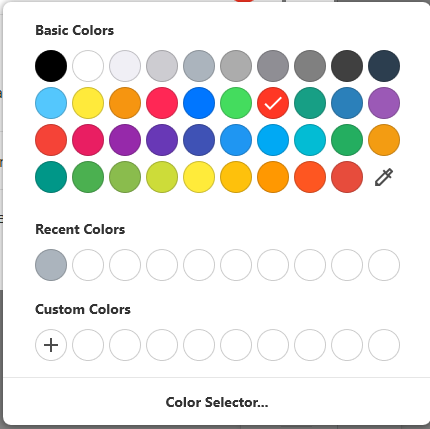
Task: Select the dark navy swatch in first row
Action: pyautogui.click(x=384, y=66)
